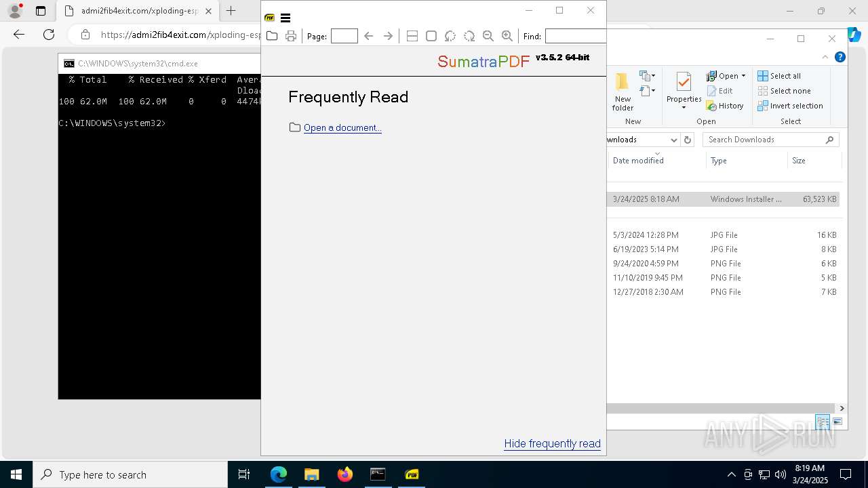Rotate the document left in SumatraPDF

450,36
